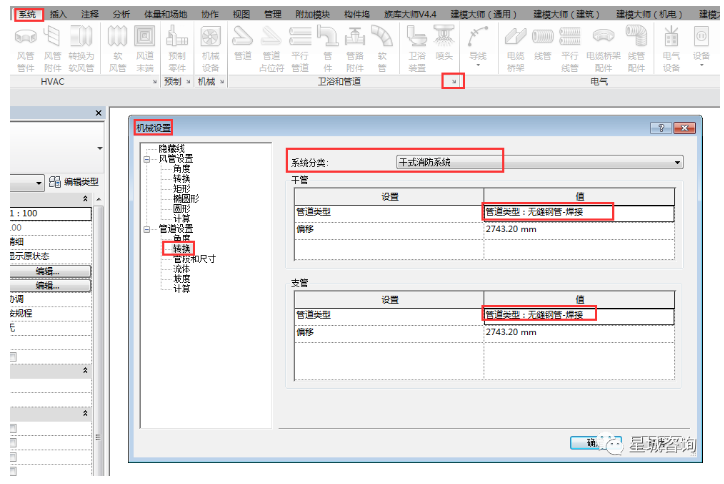724x484 pixels.
Task: Select the 喷头 sprinkler tool
Action: coord(444,44)
